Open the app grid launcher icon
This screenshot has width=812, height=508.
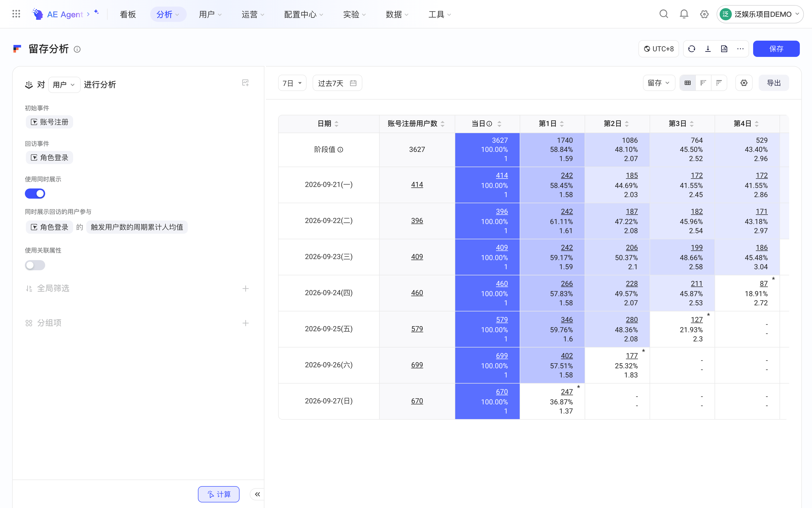16,14
